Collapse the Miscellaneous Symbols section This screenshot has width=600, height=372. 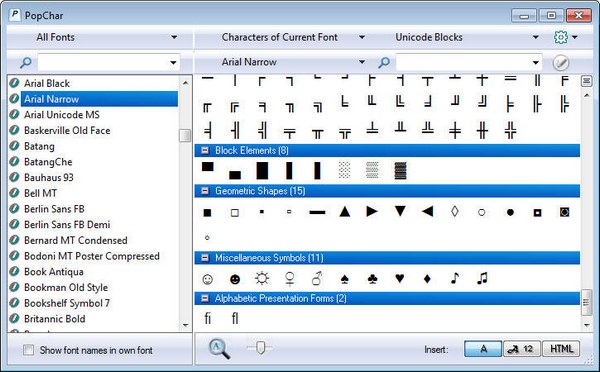point(205,258)
